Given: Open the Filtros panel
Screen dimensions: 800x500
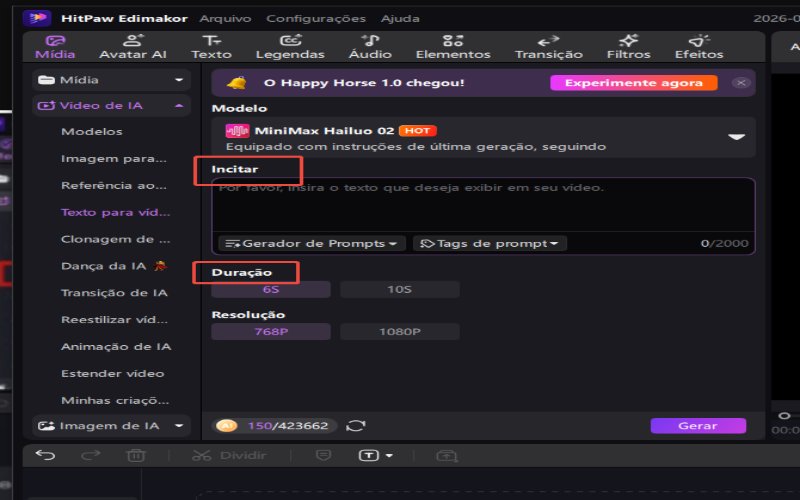Looking at the screenshot, I should [x=628, y=47].
